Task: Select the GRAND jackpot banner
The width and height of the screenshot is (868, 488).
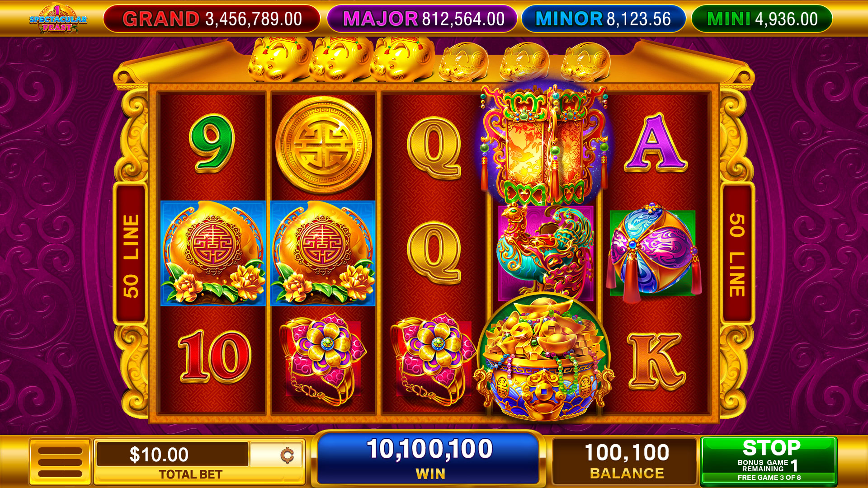Action: pyautogui.click(x=212, y=19)
